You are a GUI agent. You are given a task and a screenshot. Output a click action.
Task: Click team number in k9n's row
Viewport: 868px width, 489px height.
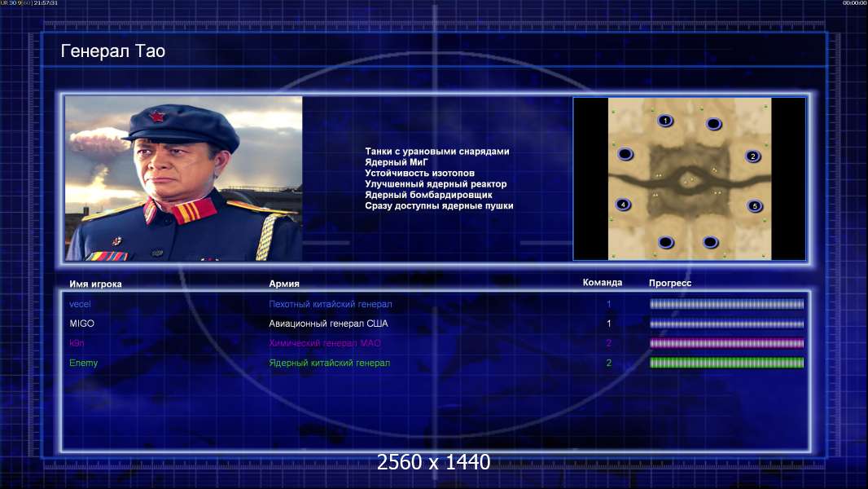pos(608,343)
